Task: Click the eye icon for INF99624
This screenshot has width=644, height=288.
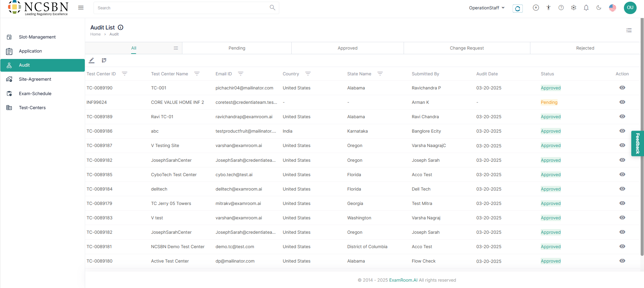Action: (x=622, y=102)
